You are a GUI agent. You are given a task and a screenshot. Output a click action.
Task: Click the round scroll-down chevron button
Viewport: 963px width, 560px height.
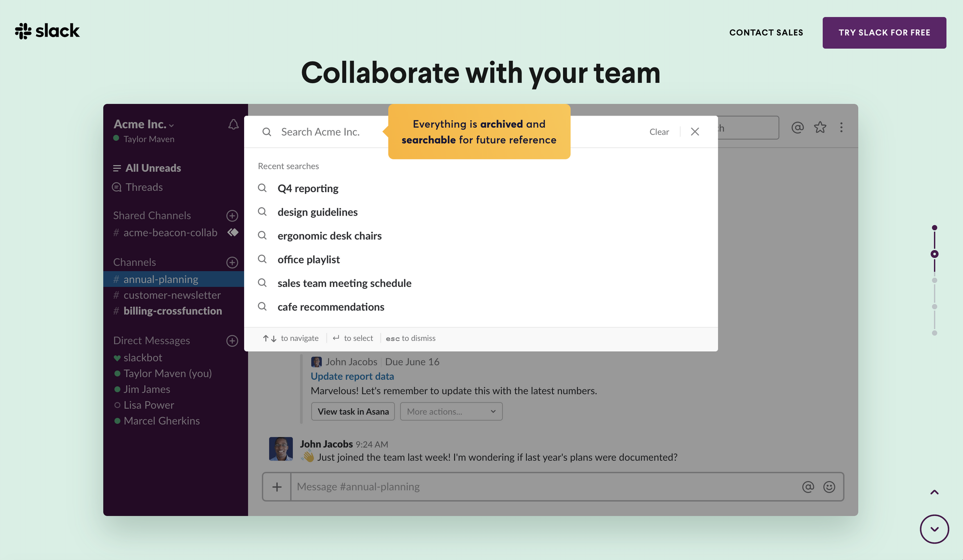(934, 529)
